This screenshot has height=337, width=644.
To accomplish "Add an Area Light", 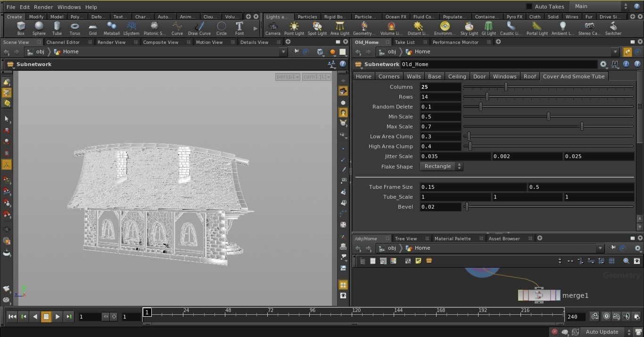I will pyautogui.click(x=340, y=28).
